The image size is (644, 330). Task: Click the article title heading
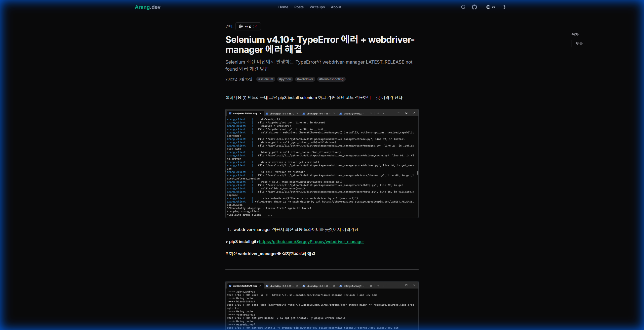pyautogui.click(x=320, y=44)
